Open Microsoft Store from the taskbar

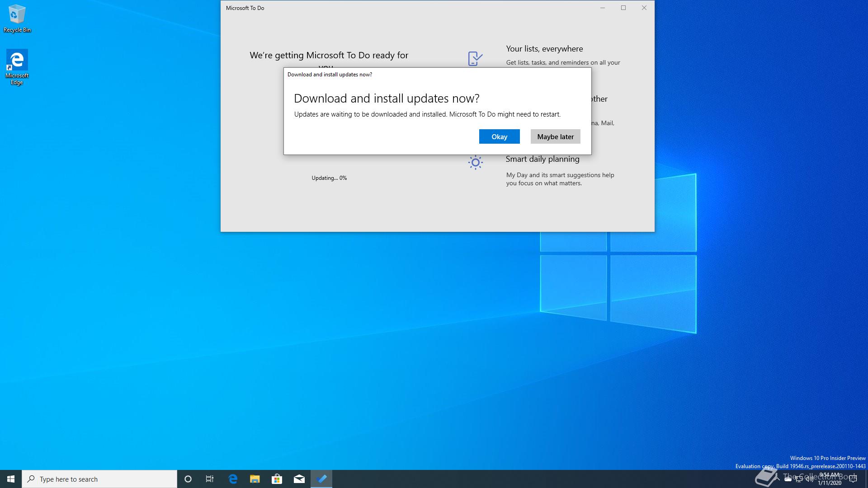pos(277,479)
